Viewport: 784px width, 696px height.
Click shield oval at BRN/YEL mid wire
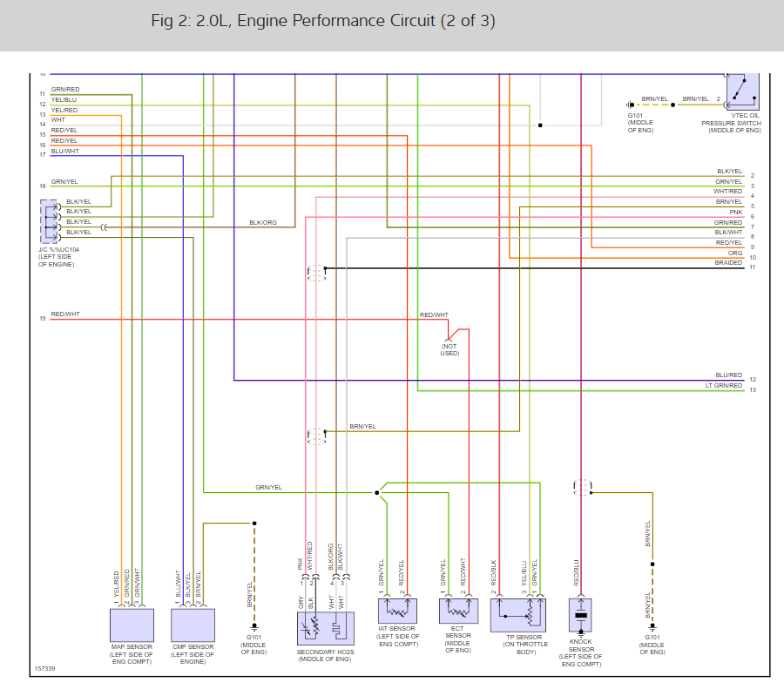click(x=316, y=436)
